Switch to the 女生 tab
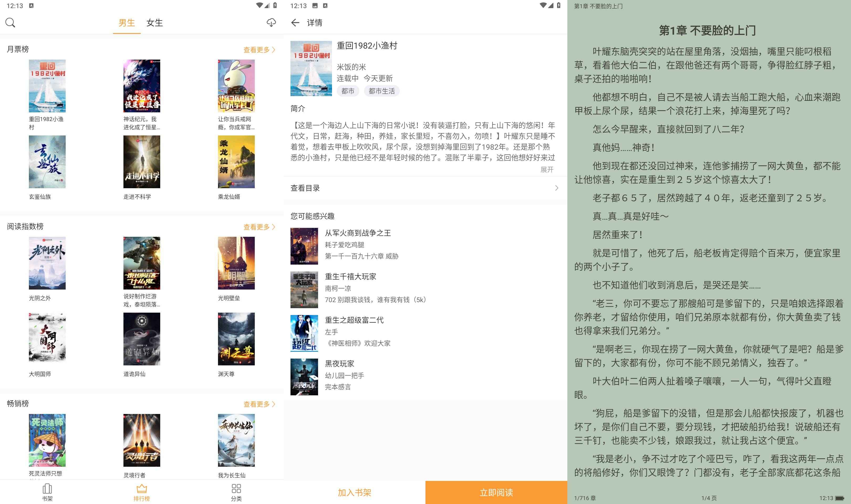Image resolution: width=851 pixels, height=504 pixels. point(155,22)
